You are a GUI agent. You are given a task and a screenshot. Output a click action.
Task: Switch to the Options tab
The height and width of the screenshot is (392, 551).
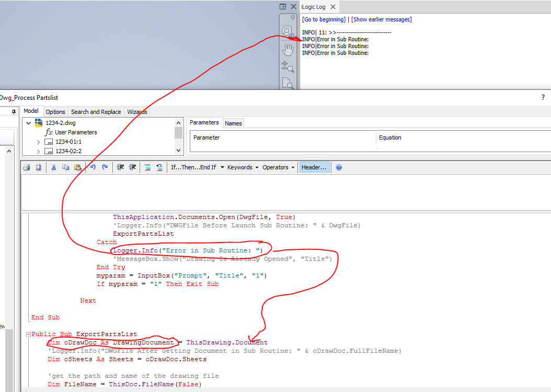[x=55, y=111]
